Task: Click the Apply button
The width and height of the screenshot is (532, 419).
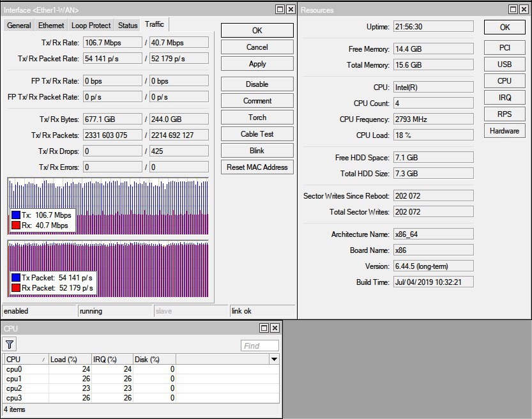Action: click(x=257, y=64)
